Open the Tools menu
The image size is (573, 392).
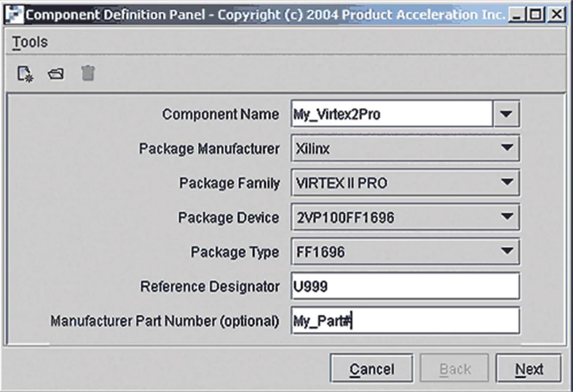click(x=30, y=42)
